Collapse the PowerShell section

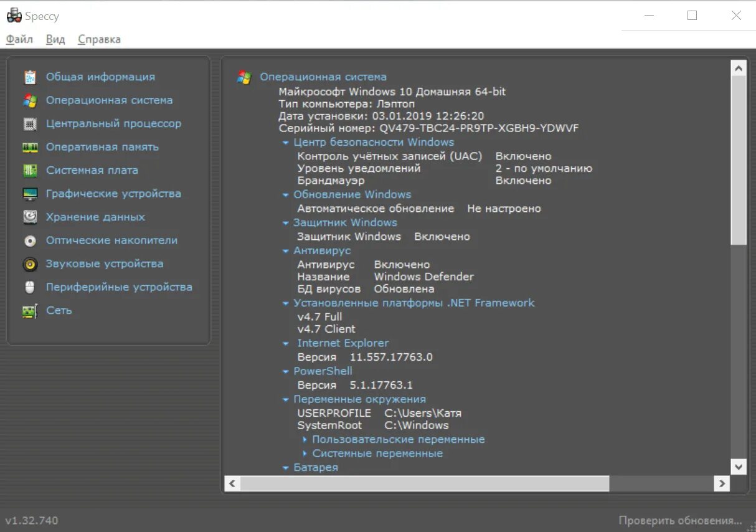[x=285, y=371]
